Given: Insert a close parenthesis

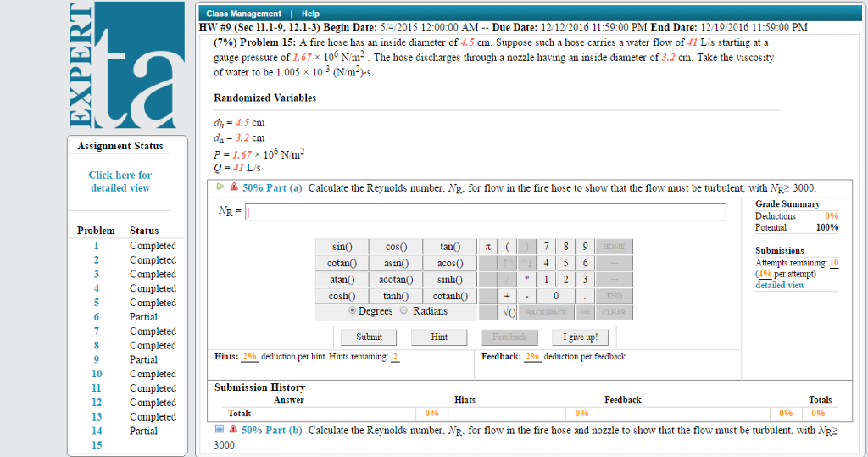Looking at the screenshot, I should (527, 247).
